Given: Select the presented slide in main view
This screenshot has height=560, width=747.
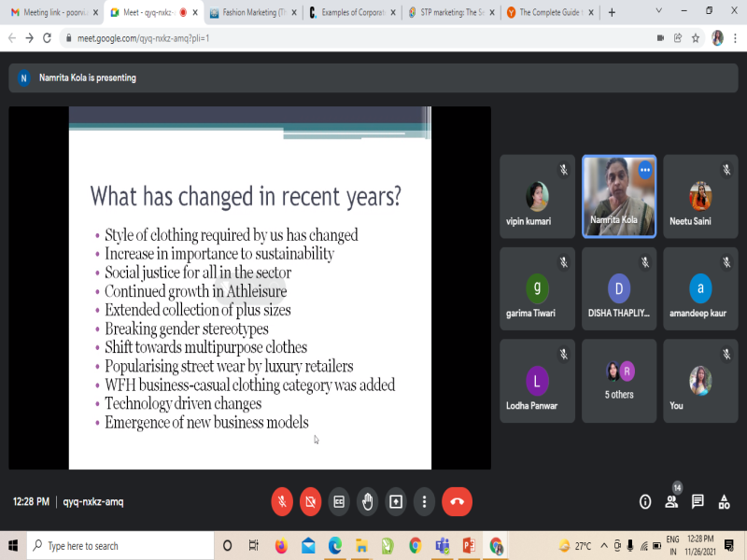Looking at the screenshot, I should [249, 287].
